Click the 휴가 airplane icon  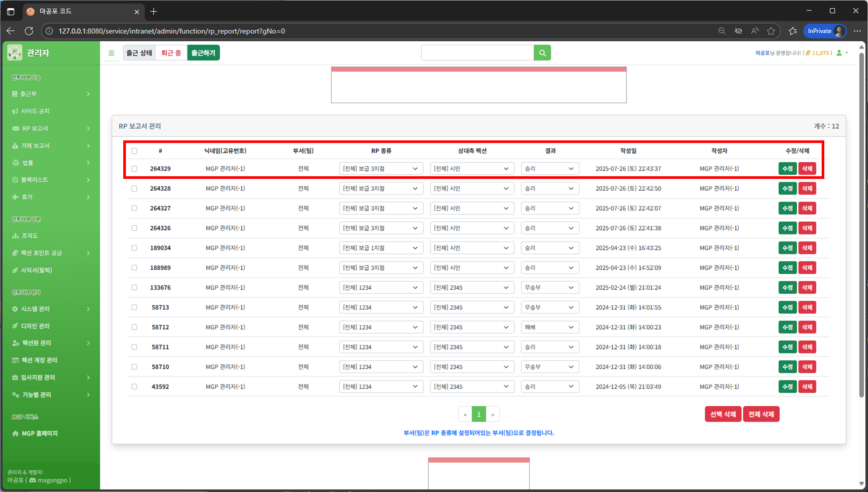click(15, 197)
